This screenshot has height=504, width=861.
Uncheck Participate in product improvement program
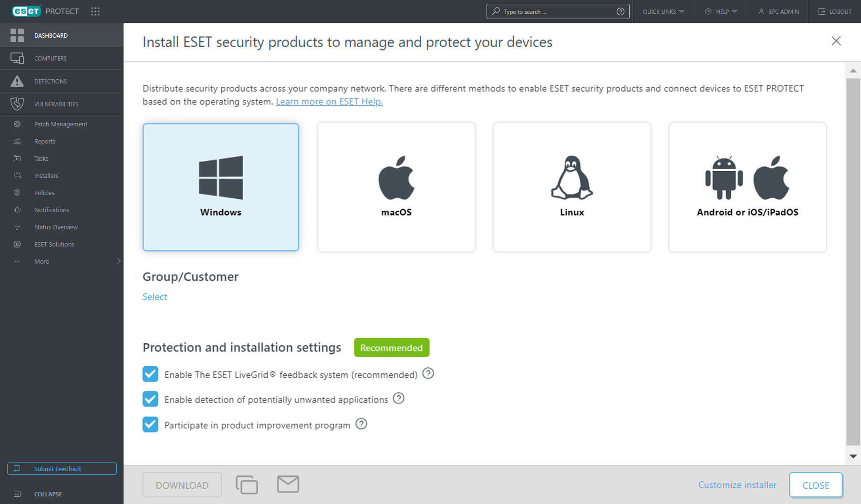pos(150,424)
